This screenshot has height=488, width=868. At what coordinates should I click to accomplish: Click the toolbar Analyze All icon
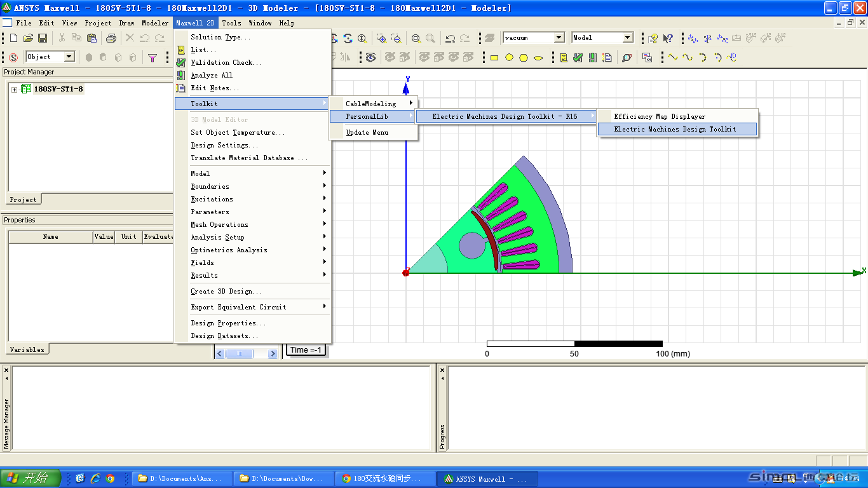coord(592,58)
